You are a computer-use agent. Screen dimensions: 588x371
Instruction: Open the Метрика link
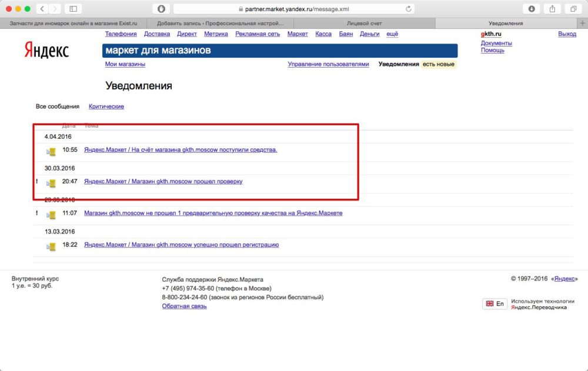pyautogui.click(x=216, y=34)
